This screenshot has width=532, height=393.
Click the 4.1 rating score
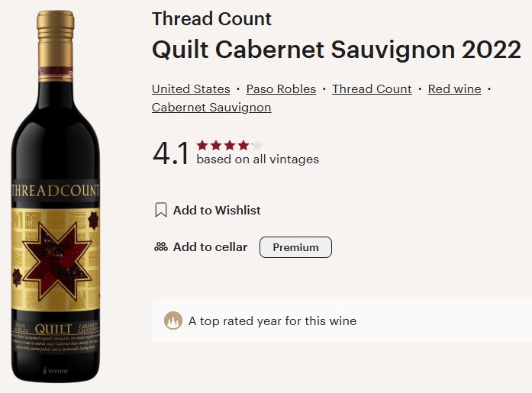[171, 153]
